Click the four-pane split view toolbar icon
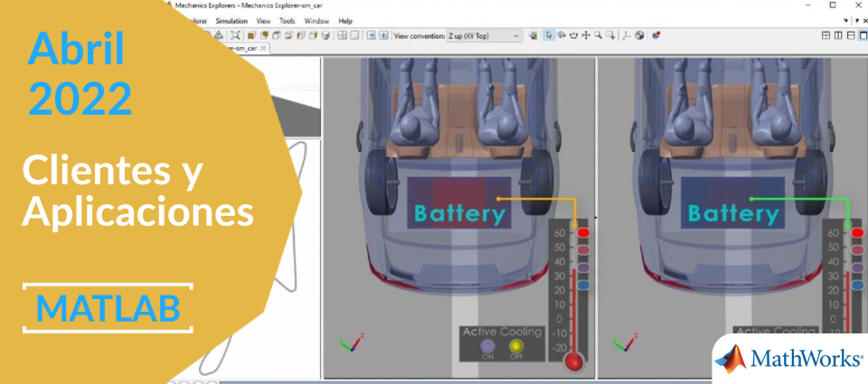868x384 pixels. tap(342, 35)
